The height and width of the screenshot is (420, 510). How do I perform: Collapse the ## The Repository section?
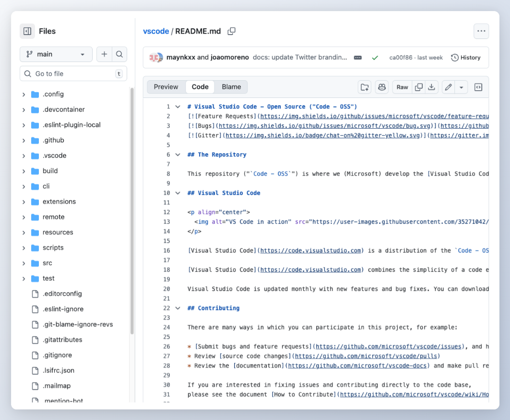(x=178, y=154)
